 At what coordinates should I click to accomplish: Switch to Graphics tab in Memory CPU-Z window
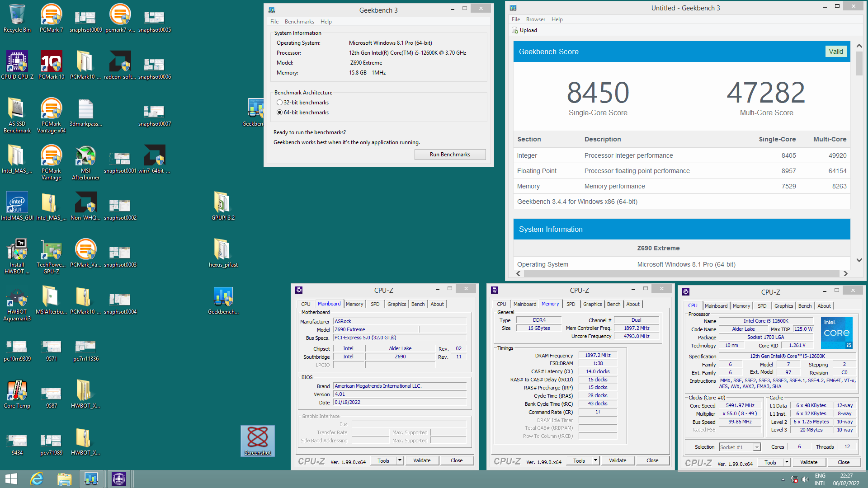click(592, 304)
